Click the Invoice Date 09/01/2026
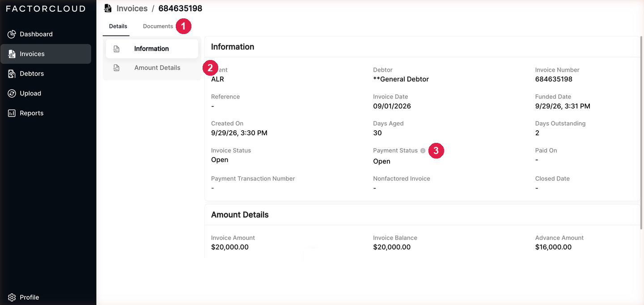The image size is (644, 305). [392, 106]
